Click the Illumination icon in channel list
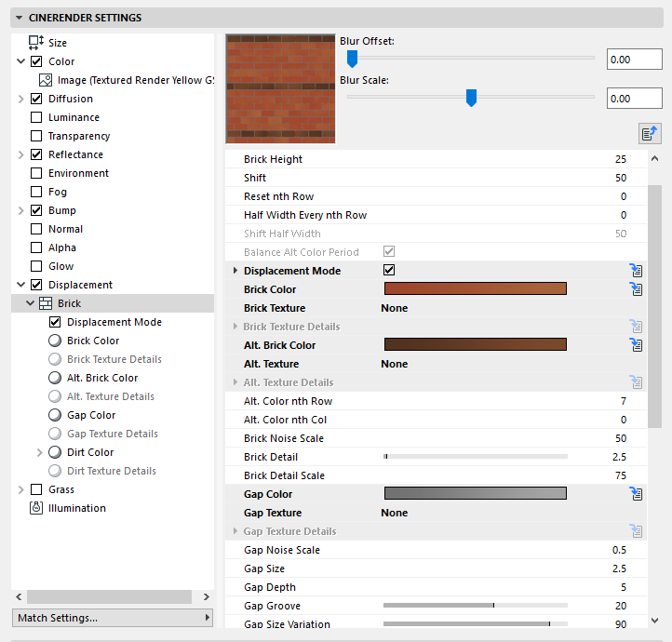The width and height of the screenshot is (672, 642). [36, 508]
